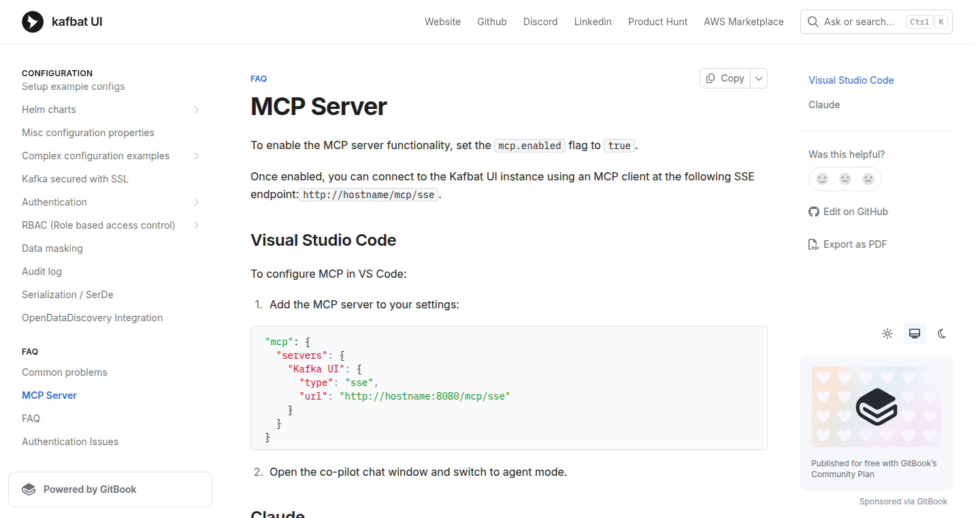Click the Ctrl K shortcut badge
This screenshot has height=518, width=980.
click(927, 22)
